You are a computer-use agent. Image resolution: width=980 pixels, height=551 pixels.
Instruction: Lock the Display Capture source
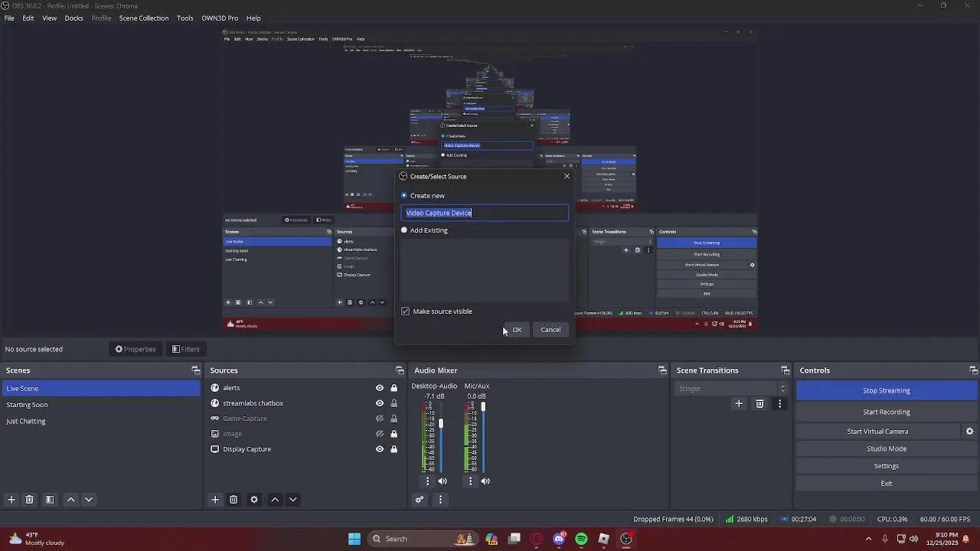point(394,449)
